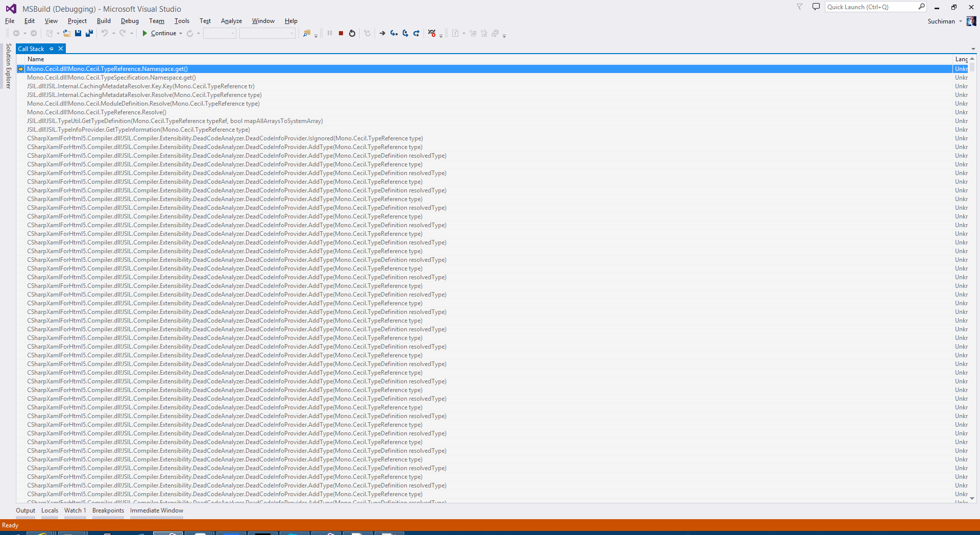This screenshot has height=535, width=980.
Task: Click the Name column header
Action: [x=489, y=59]
